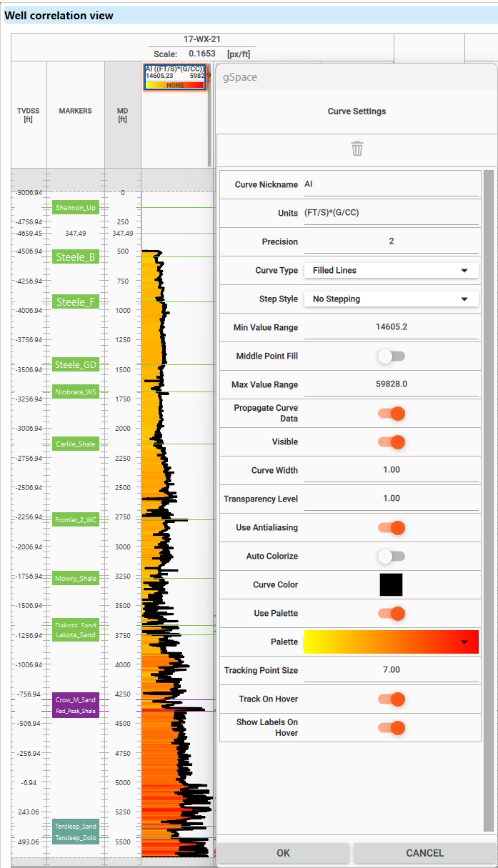Open the Step Style dropdown

coord(392,299)
